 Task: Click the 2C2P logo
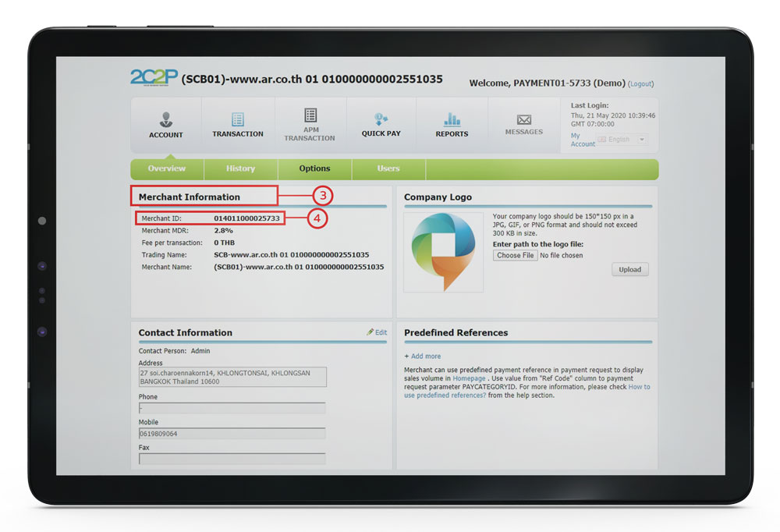click(154, 77)
